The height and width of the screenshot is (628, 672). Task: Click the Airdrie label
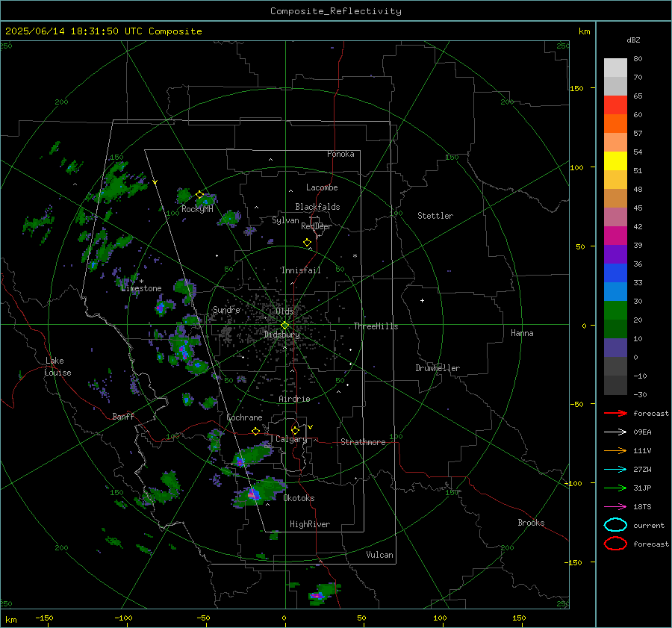294,399
